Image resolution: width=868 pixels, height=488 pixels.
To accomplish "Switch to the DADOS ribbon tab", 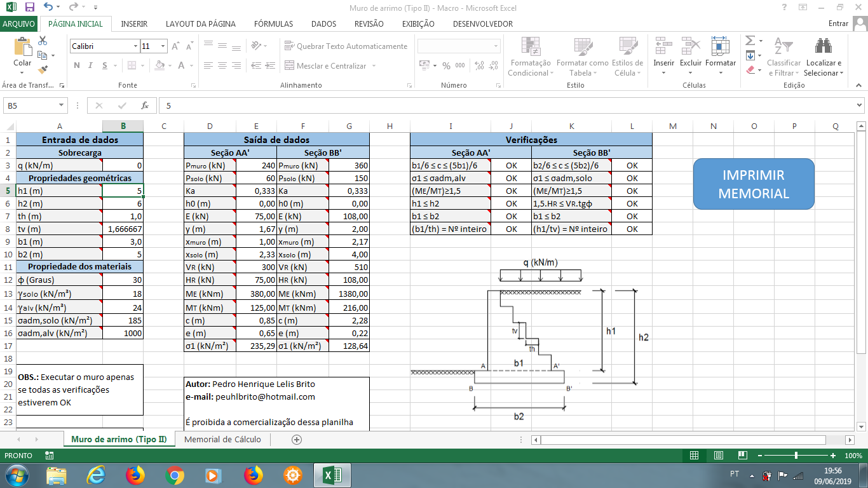I will 324,24.
